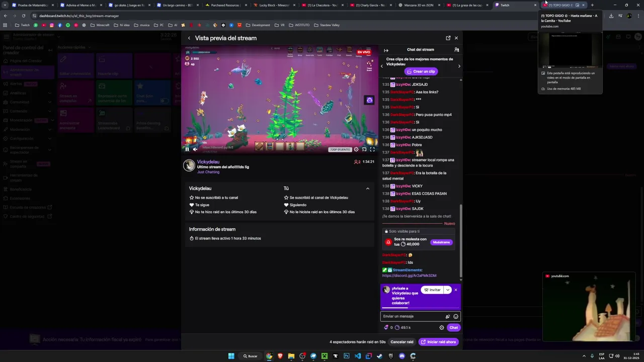Open Vickydelau channel name link
This screenshot has width=644, height=362.
coord(208,162)
